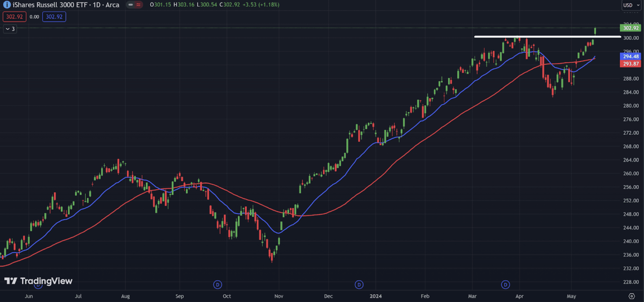Click the dividend marker near late December
The width and height of the screenshot is (644, 302).
359,284
